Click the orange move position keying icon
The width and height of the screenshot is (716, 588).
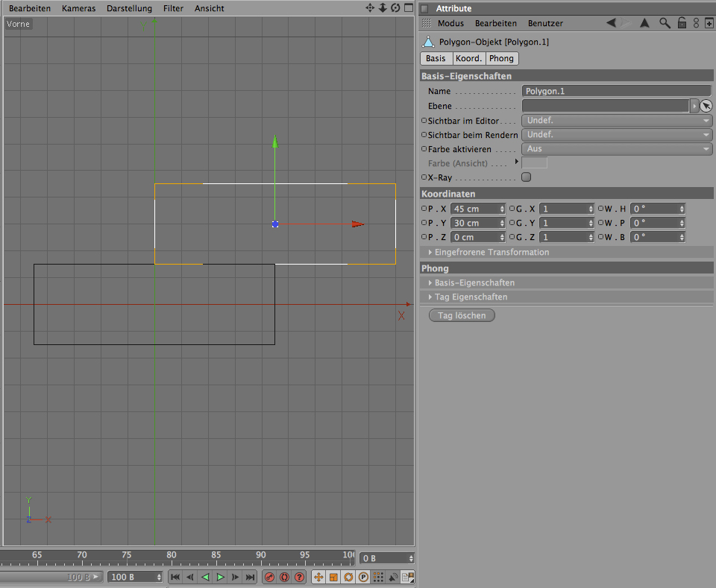point(318,577)
